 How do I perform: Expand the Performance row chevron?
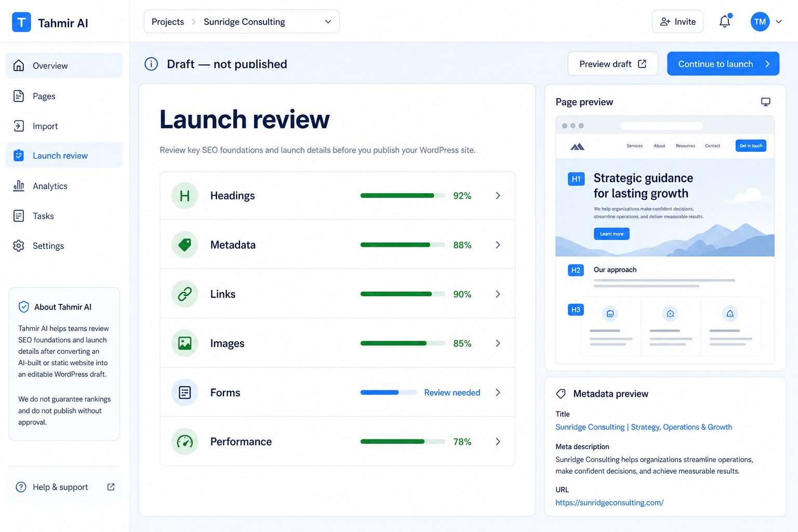click(498, 442)
